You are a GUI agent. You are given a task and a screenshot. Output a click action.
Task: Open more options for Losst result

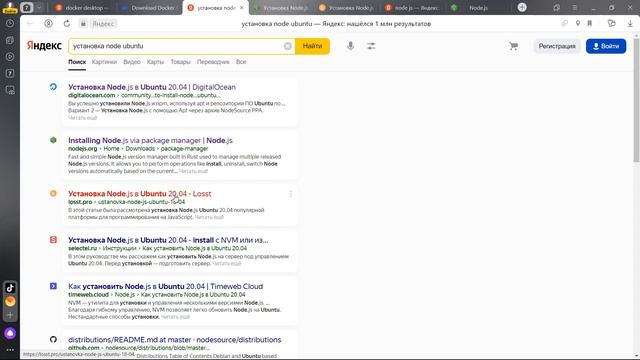coord(291,194)
